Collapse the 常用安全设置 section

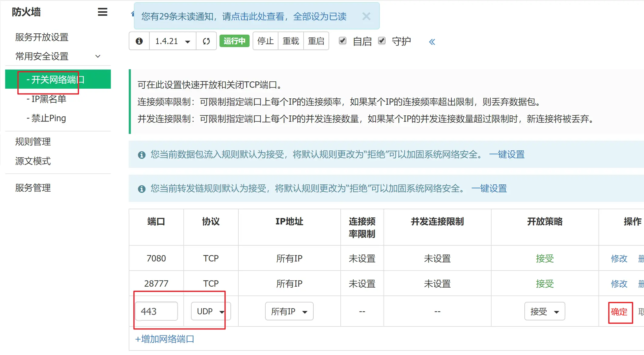(97, 56)
